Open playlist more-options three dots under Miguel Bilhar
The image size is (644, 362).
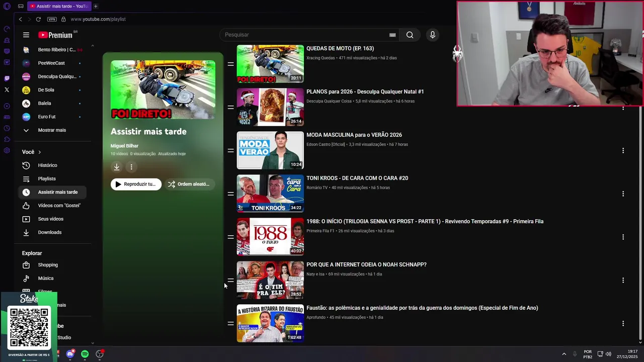click(x=131, y=167)
